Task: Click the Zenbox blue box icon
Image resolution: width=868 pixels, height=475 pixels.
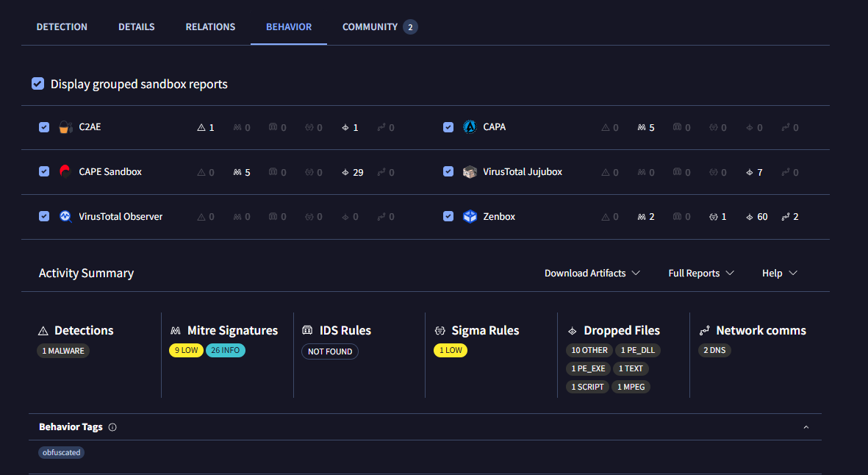Action: (x=470, y=216)
